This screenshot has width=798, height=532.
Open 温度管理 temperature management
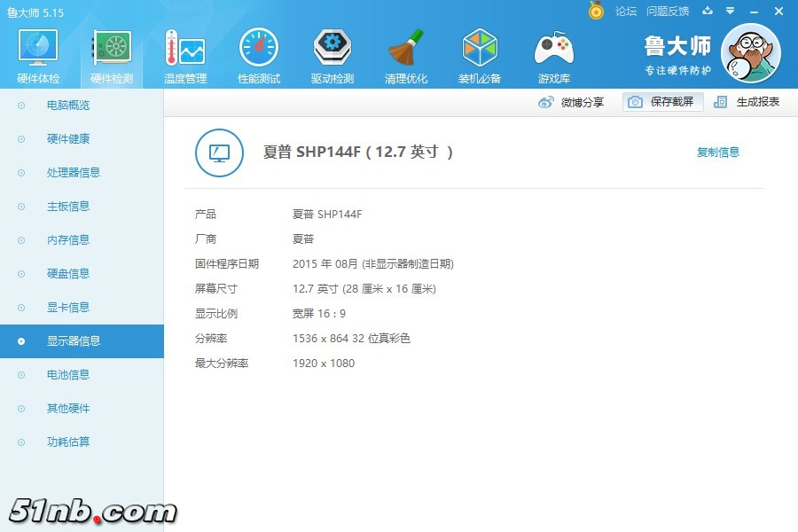coord(184,53)
